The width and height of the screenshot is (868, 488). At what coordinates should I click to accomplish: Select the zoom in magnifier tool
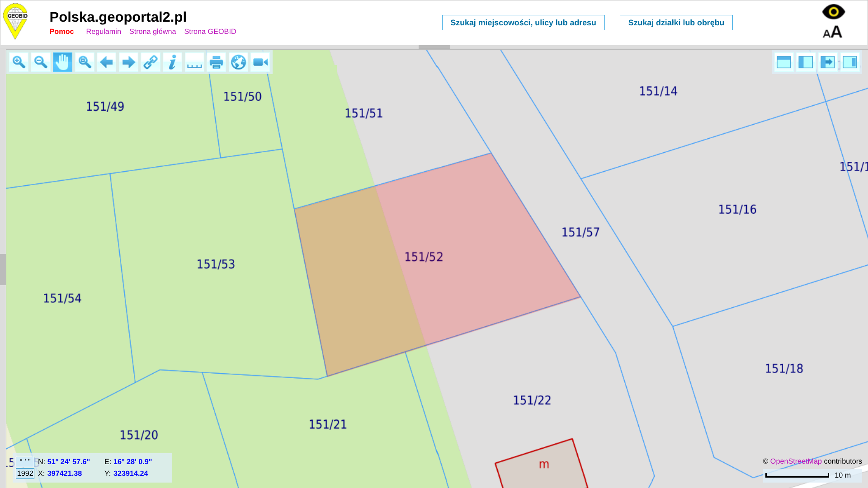(19, 62)
